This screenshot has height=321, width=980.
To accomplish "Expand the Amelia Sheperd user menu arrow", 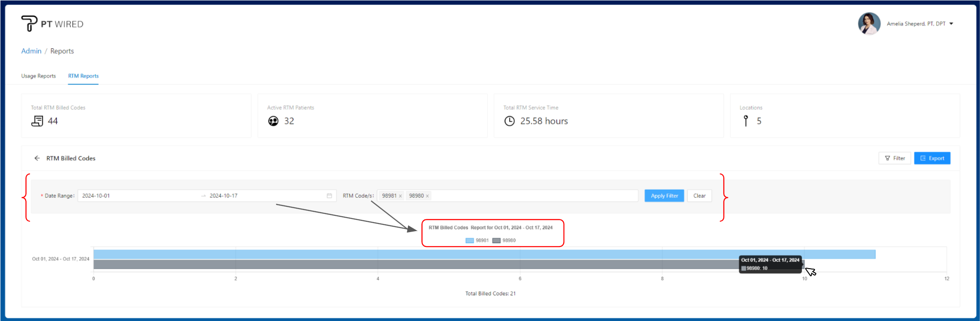I will [x=951, y=24].
